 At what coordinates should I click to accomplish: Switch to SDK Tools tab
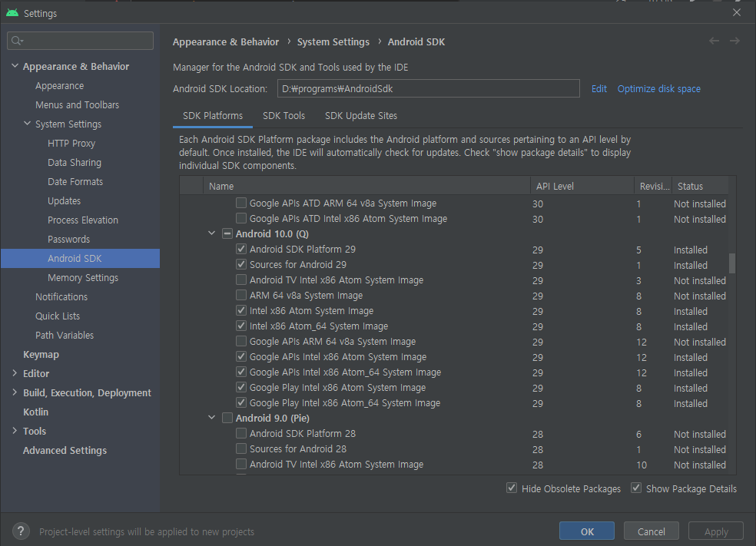pos(283,116)
